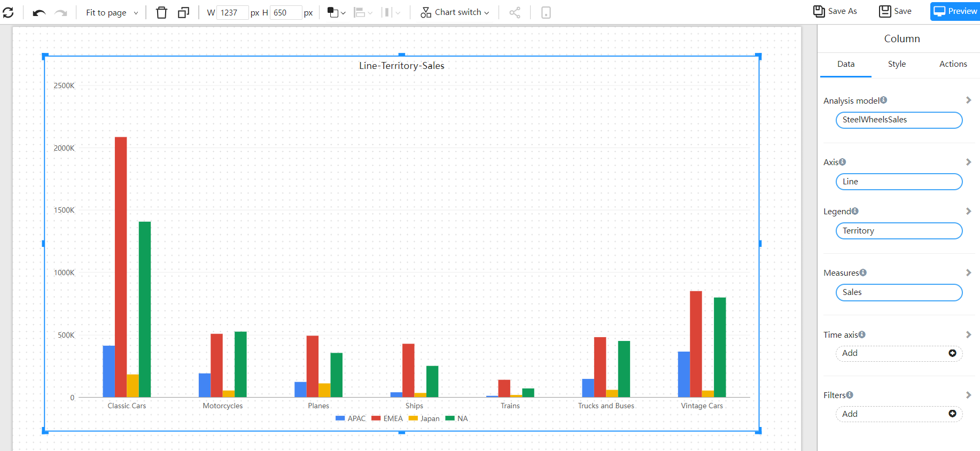Toggle EMEA series in chart legend
Image resolution: width=980 pixels, height=451 pixels.
coord(387,418)
